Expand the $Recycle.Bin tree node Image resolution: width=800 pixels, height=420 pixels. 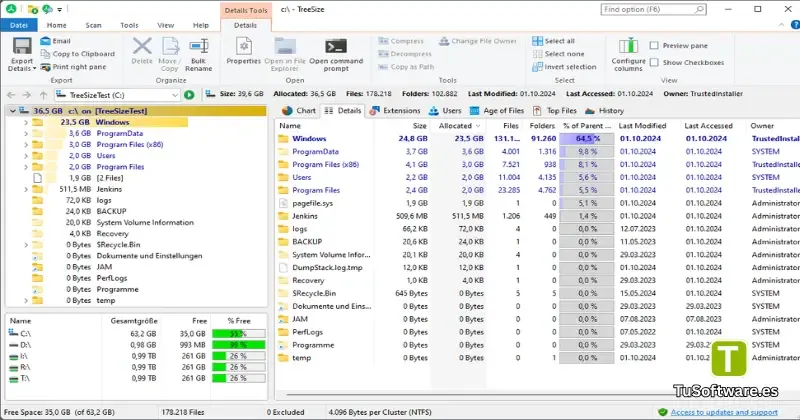(x=26, y=245)
